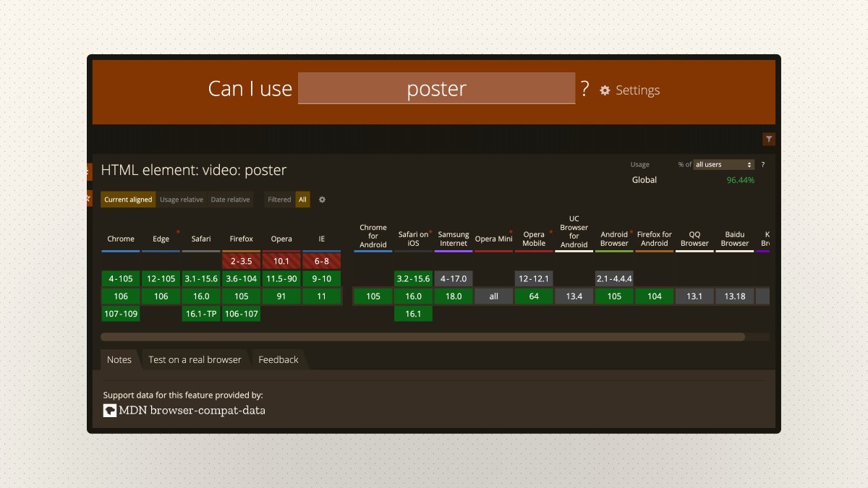Click Android Browser column header
This screenshot has width=868, height=488.
614,239
